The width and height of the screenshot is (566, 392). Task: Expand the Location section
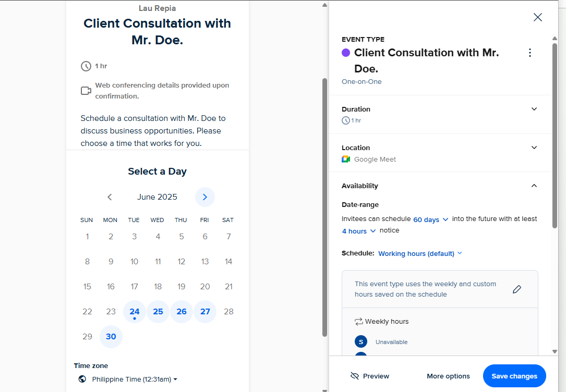click(x=534, y=148)
